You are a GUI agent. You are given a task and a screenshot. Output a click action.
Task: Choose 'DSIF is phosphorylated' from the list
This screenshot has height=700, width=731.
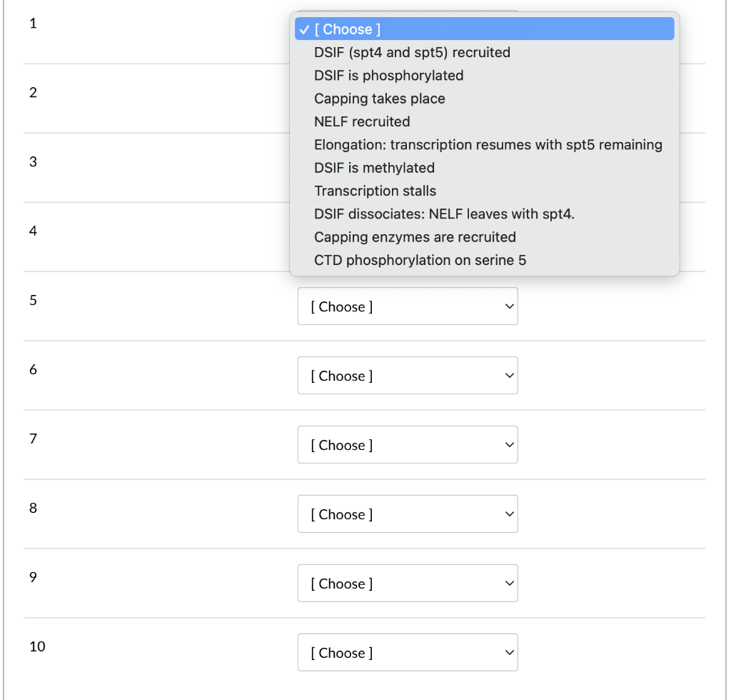(x=485, y=76)
